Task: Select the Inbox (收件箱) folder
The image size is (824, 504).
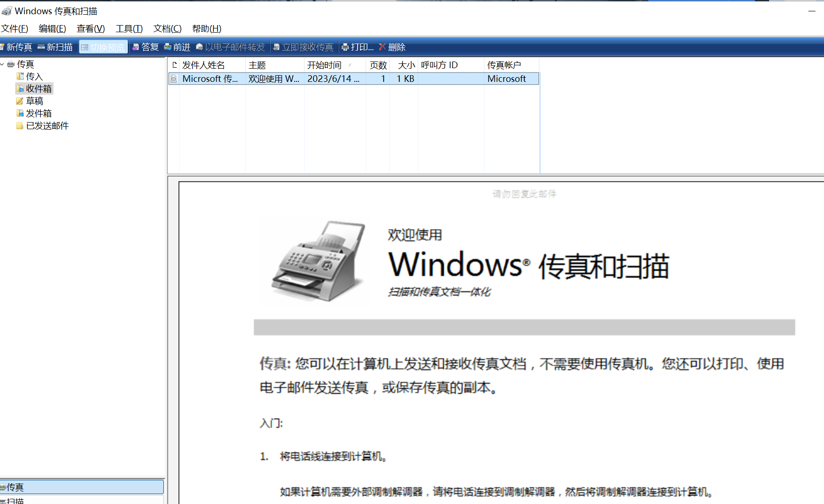Action: pyautogui.click(x=38, y=88)
